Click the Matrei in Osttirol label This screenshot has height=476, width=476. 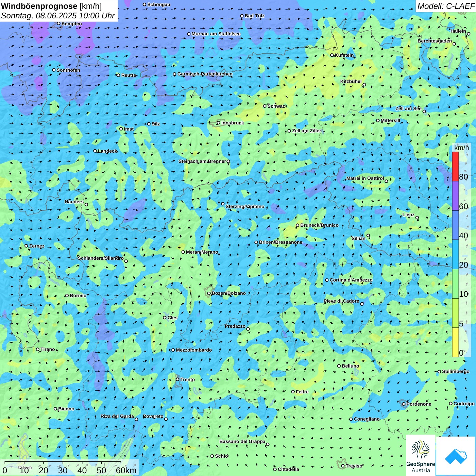pyautogui.click(x=365, y=178)
